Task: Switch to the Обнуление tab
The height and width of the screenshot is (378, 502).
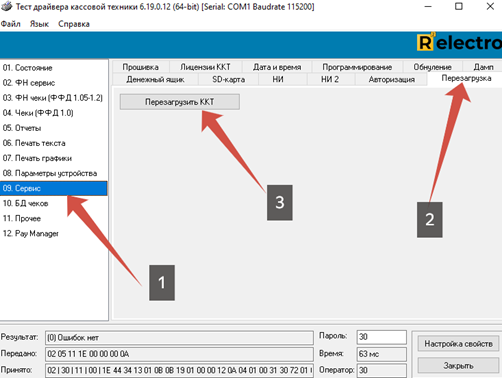Action: click(432, 67)
